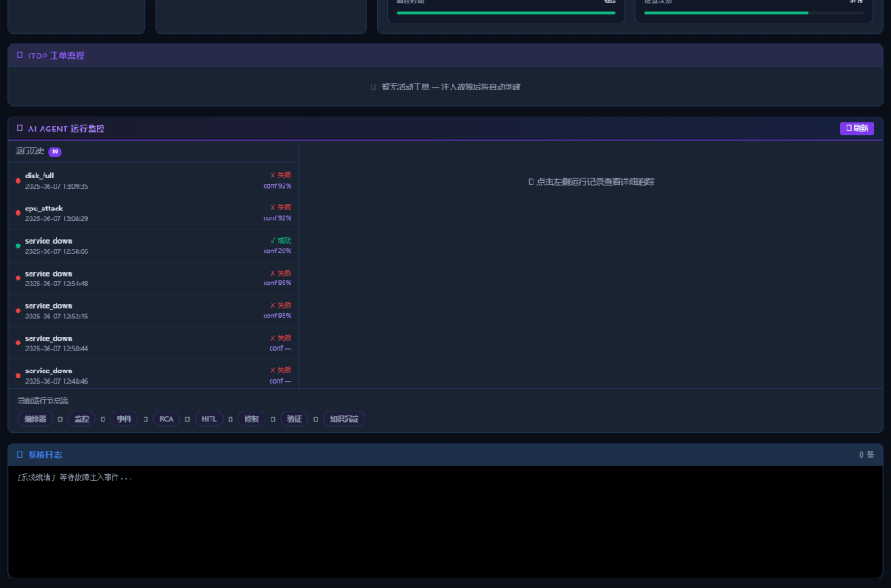
Task: Click the X 失败 label of cpu_attack
Action: 281,208
